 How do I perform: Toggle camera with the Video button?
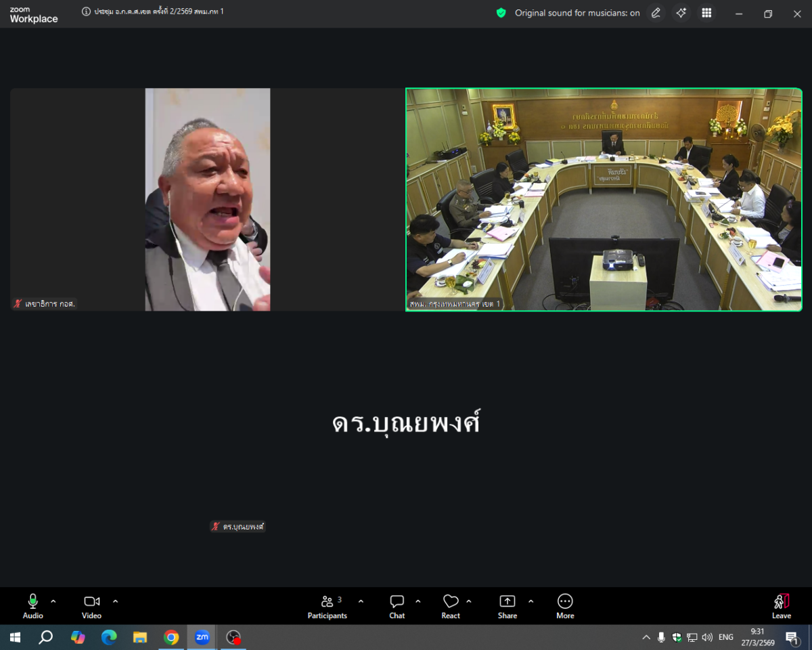[91, 606]
